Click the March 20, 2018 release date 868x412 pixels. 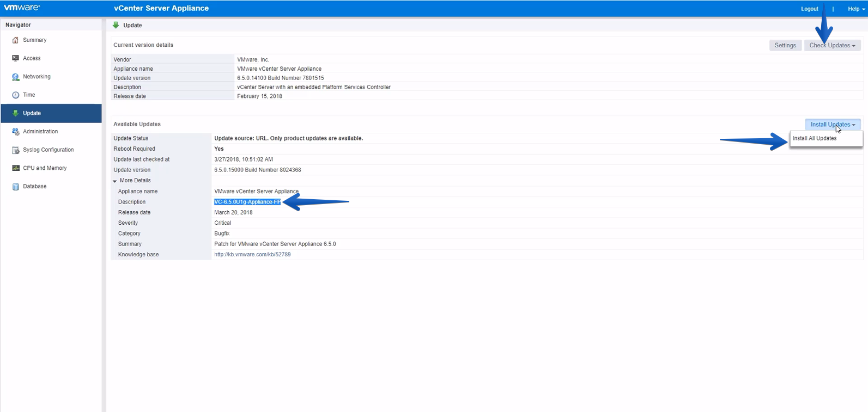point(233,213)
